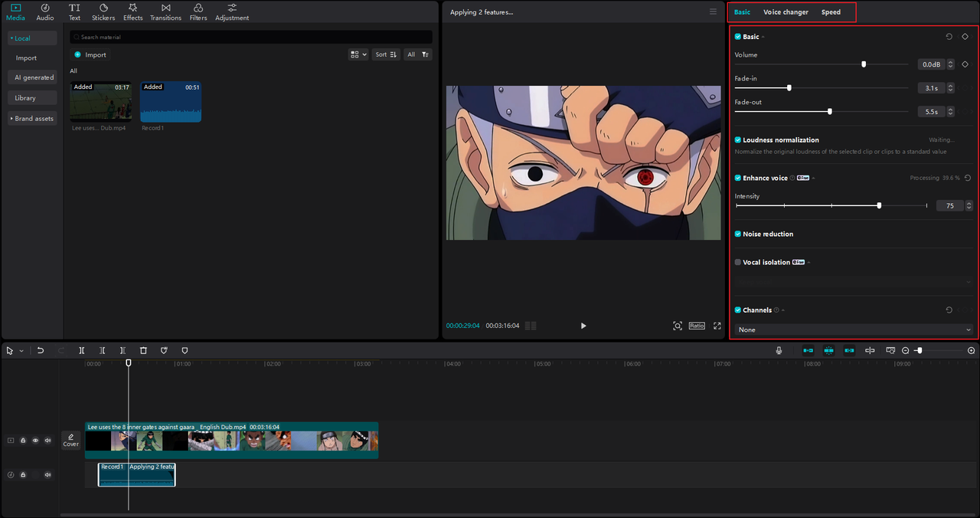Screen dimensions: 980x518
Task: Reset the Basic audio settings
Action: point(949,37)
